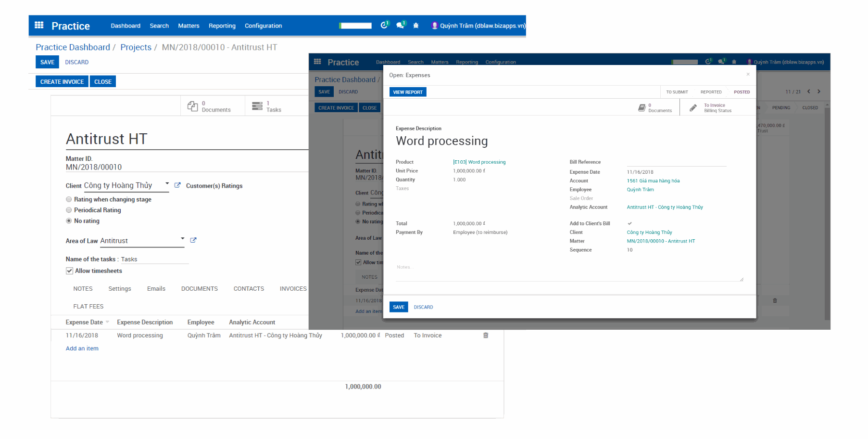Viewport: 868px width, 439px height.
Task: Click the To Invoice billing status pencil
Action: (693, 108)
